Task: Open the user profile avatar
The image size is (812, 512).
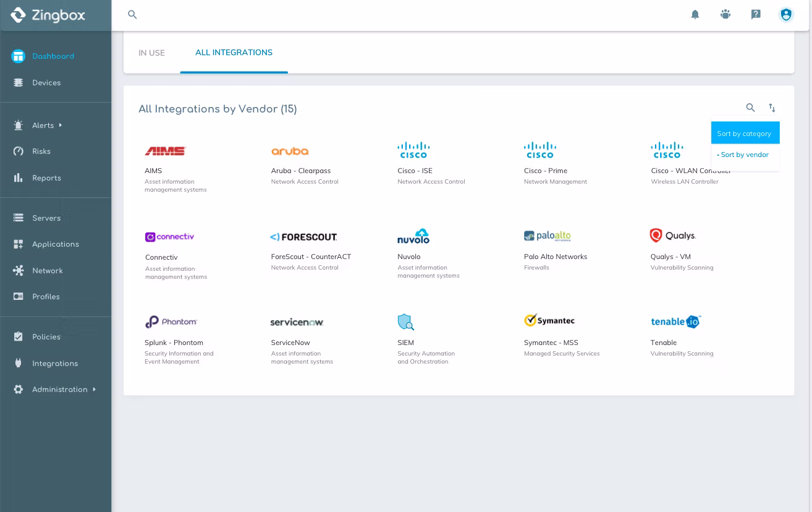Action: click(x=785, y=14)
